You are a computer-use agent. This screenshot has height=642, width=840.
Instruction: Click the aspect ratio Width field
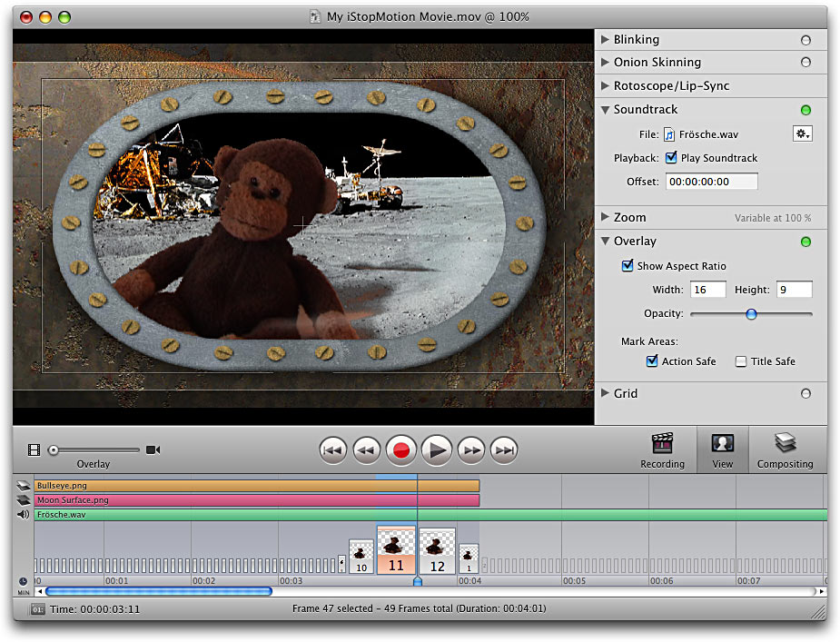pyautogui.click(x=708, y=290)
